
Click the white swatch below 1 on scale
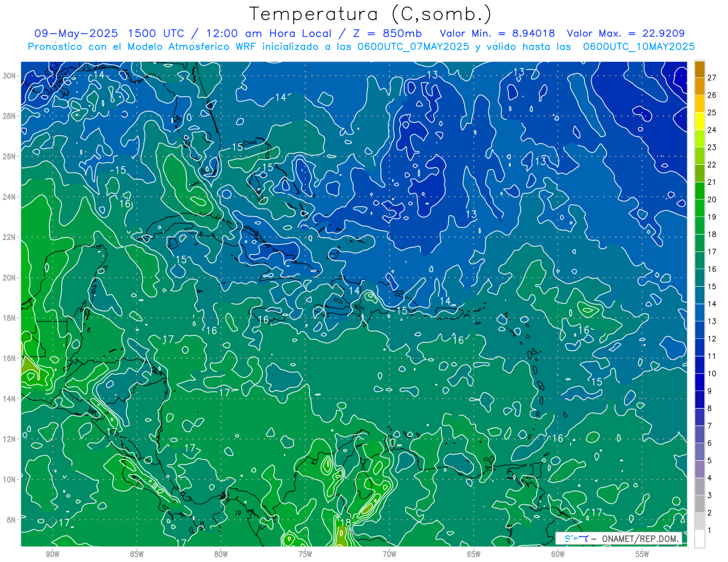click(x=699, y=538)
